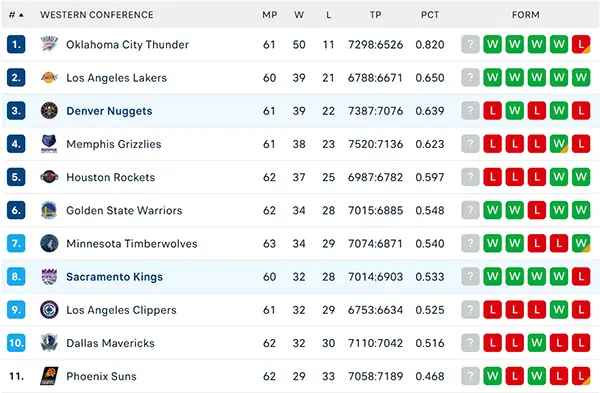
Task: Sort standings by the W column header
Action: click(x=299, y=15)
